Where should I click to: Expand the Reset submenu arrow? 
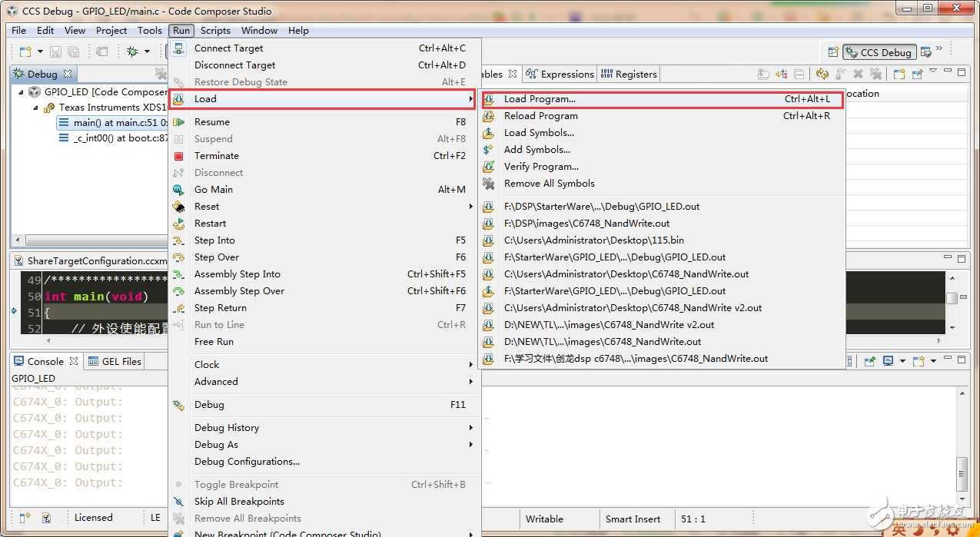tap(470, 207)
